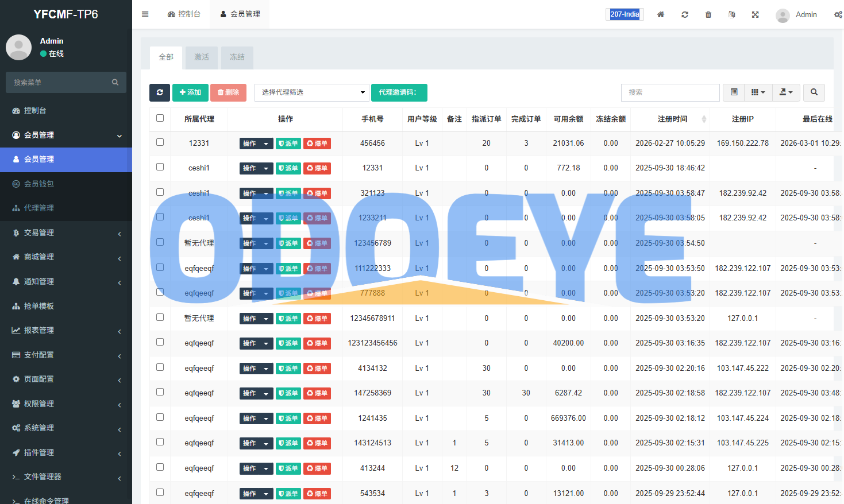
Task: Expand the 交易管理 sidebar menu
Action: pos(66,232)
